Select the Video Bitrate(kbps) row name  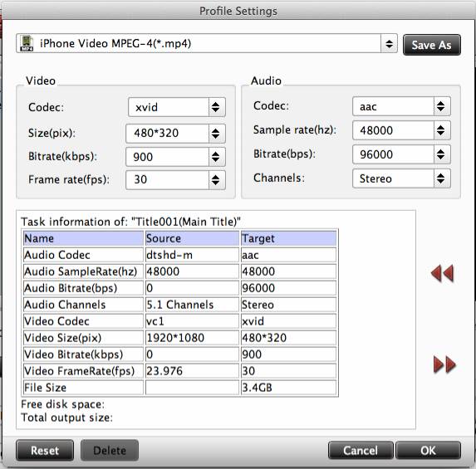pyautogui.click(x=83, y=354)
